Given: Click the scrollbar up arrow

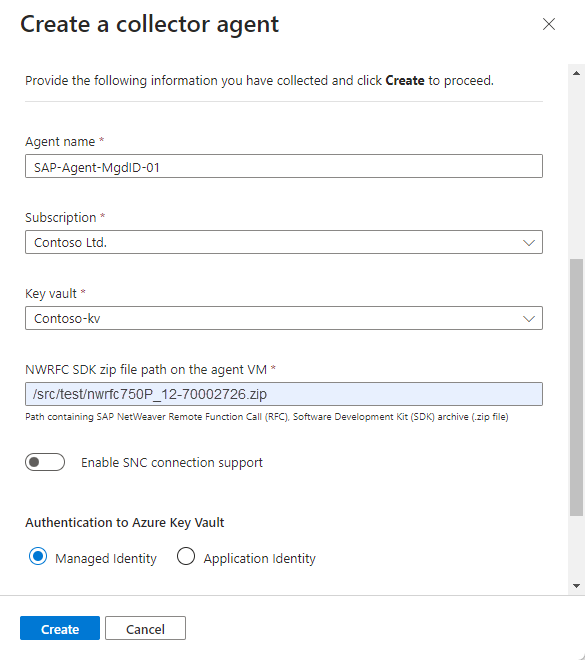Looking at the screenshot, I should pos(576,73).
